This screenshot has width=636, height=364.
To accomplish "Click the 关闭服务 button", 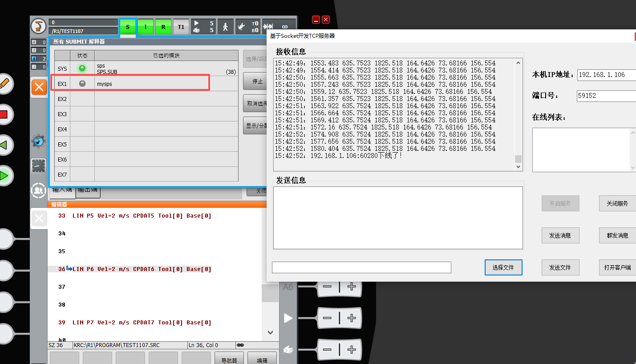I will [617, 203].
